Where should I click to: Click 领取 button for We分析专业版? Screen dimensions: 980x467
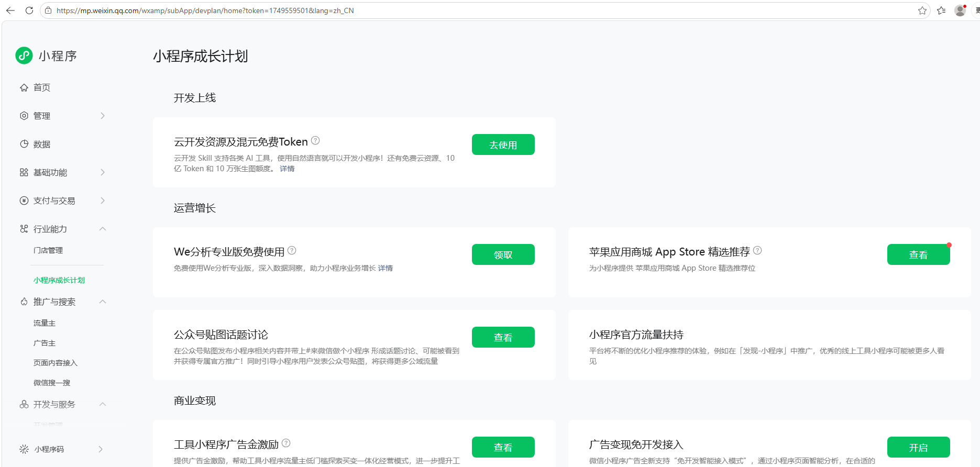click(503, 254)
